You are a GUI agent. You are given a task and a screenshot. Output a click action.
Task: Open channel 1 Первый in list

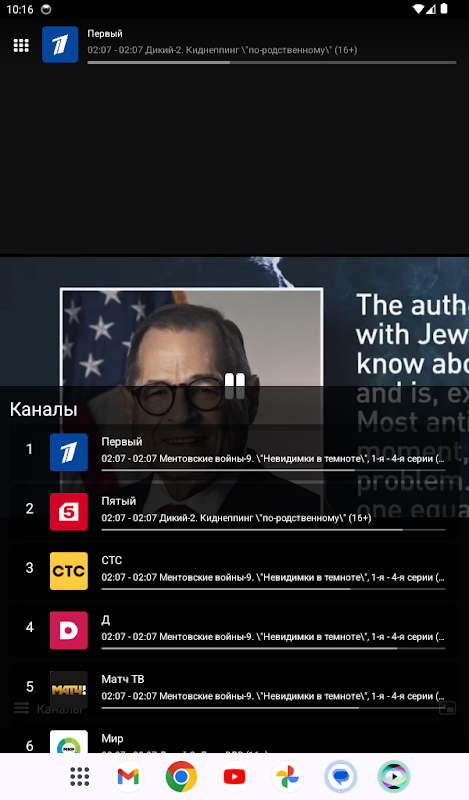pyautogui.click(x=235, y=452)
